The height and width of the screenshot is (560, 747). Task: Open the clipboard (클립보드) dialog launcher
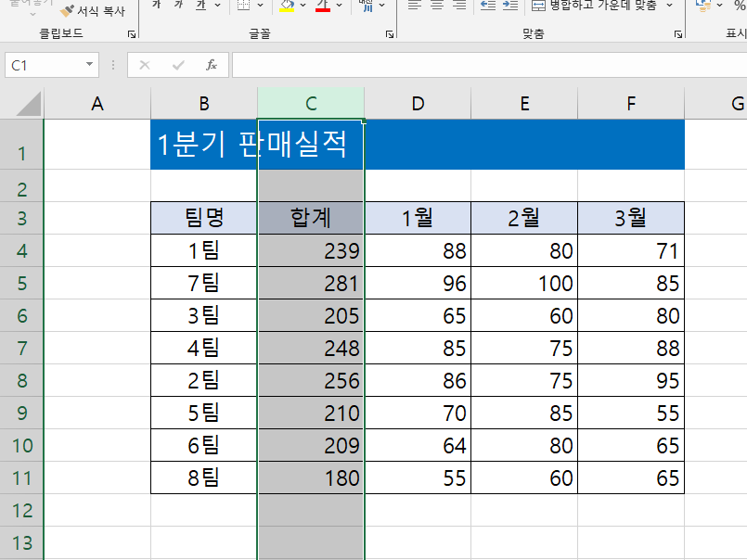[x=132, y=34]
